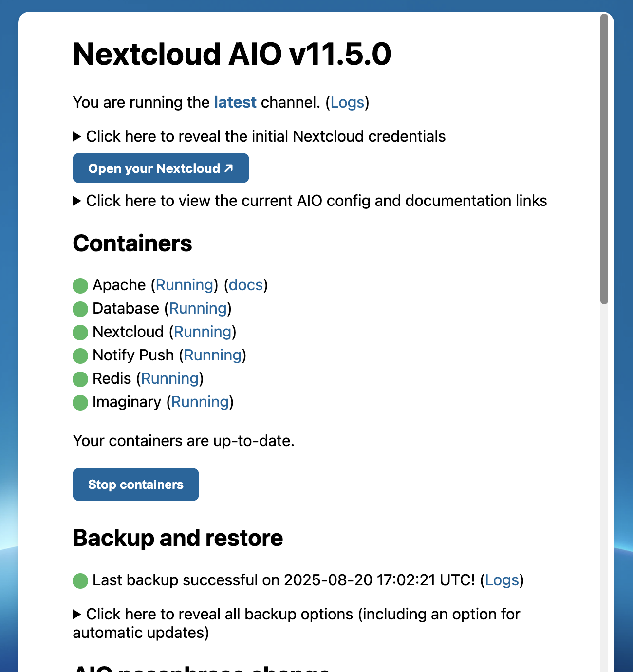This screenshot has width=633, height=672.
Task: Open the Apache docs link
Action: click(246, 285)
